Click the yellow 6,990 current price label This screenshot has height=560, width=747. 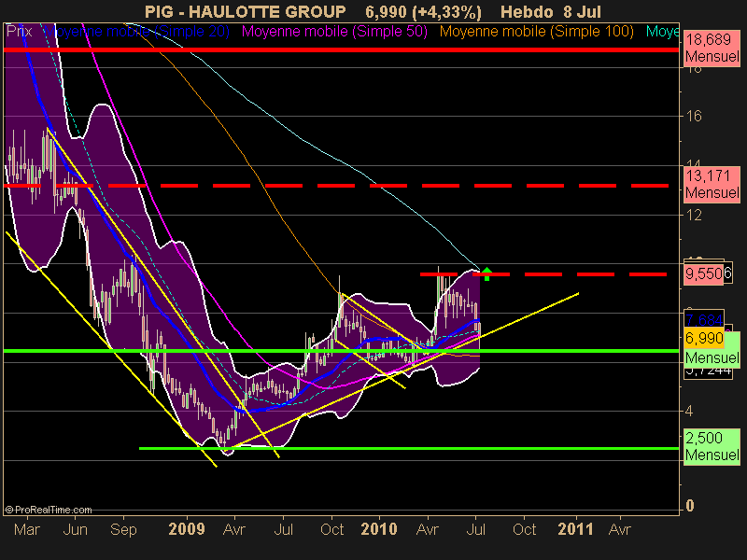(x=704, y=338)
